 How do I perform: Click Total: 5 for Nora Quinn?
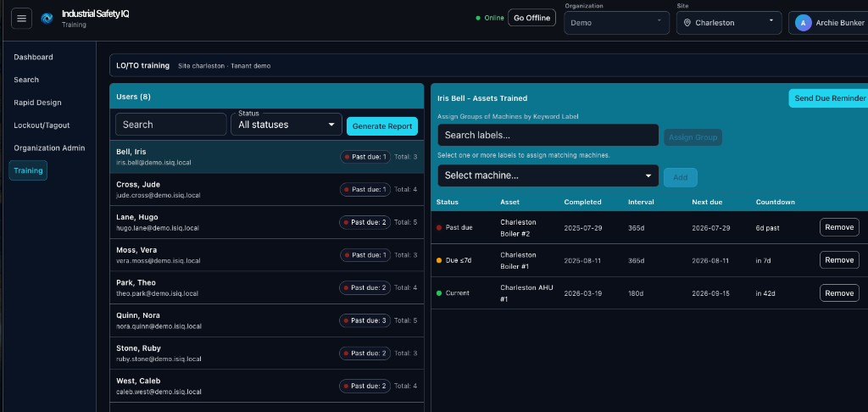[x=406, y=320]
